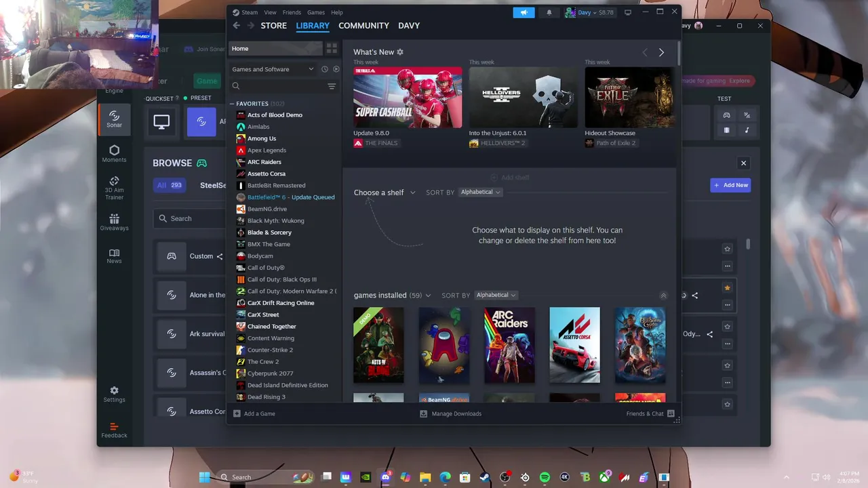Image resolution: width=868 pixels, height=488 pixels.
Task: Open library advanced filter options icon
Action: (332, 86)
